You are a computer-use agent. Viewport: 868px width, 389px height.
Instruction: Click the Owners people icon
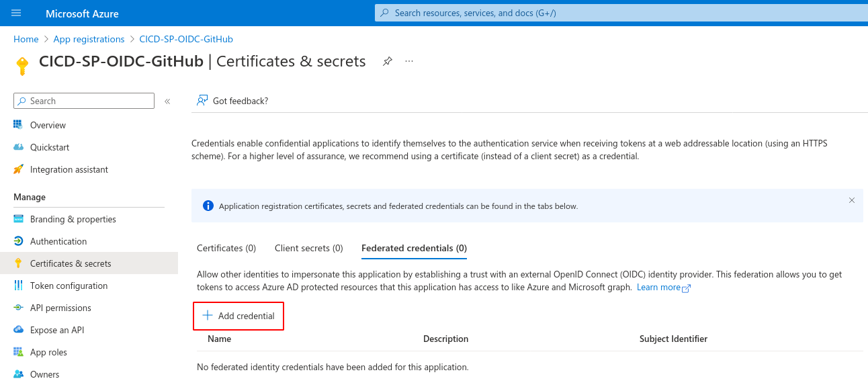(x=18, y=374)
